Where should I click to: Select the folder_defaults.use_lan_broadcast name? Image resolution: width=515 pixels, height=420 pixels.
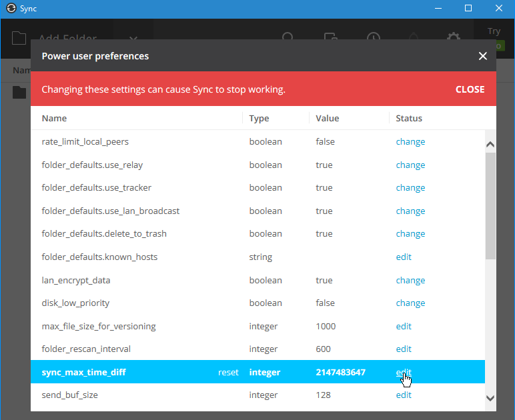pos(110,211)
